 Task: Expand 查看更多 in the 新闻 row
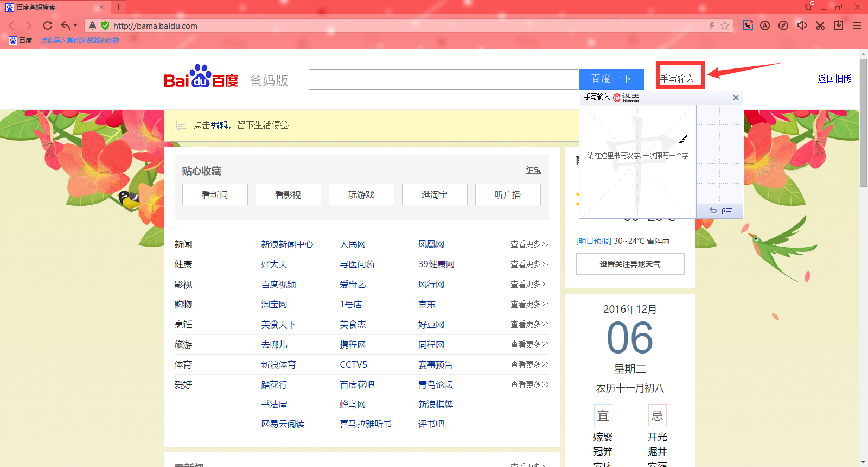[x=529, y=244]
